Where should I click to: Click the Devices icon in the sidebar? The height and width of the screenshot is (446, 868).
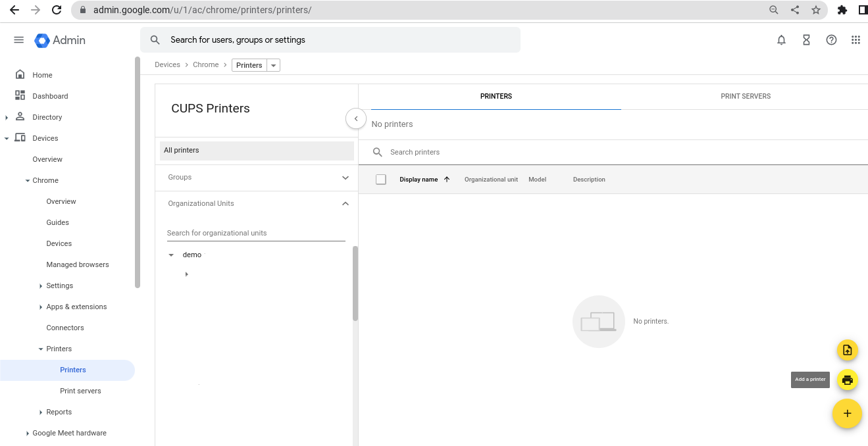(x=20, y=137)
